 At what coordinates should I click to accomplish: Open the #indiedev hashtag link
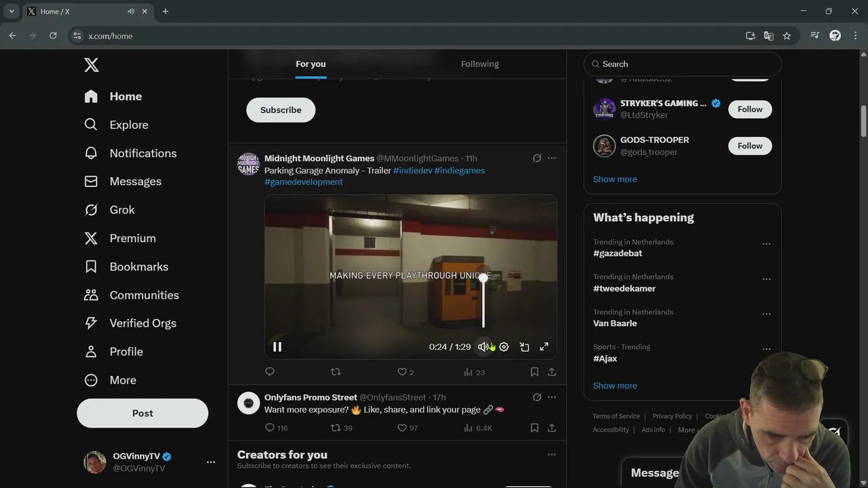[412, 171]
